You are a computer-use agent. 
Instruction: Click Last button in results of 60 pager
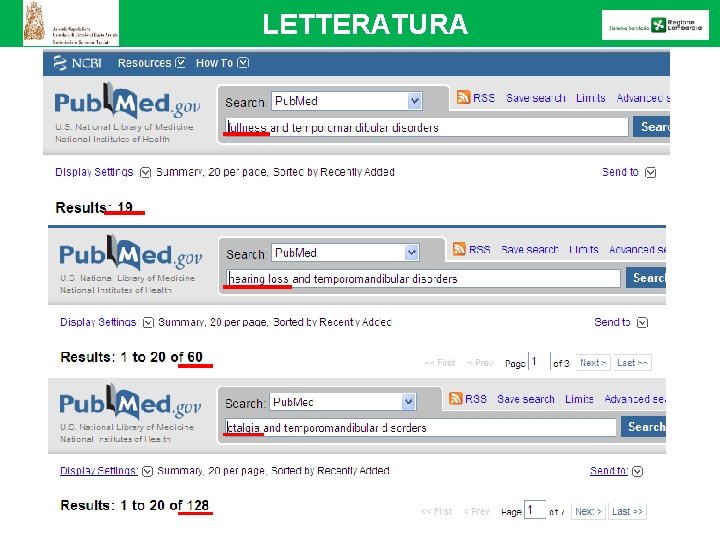pos(632,363)
